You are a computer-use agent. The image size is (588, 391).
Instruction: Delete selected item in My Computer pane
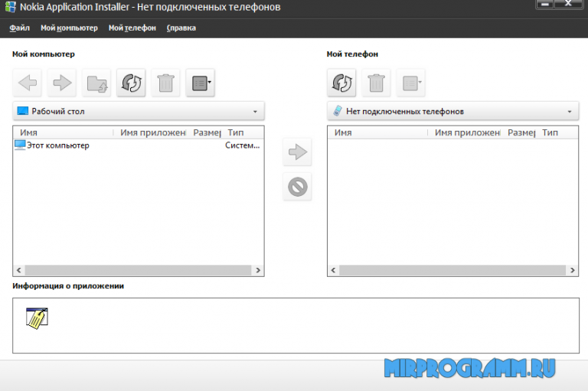point(165,83)
